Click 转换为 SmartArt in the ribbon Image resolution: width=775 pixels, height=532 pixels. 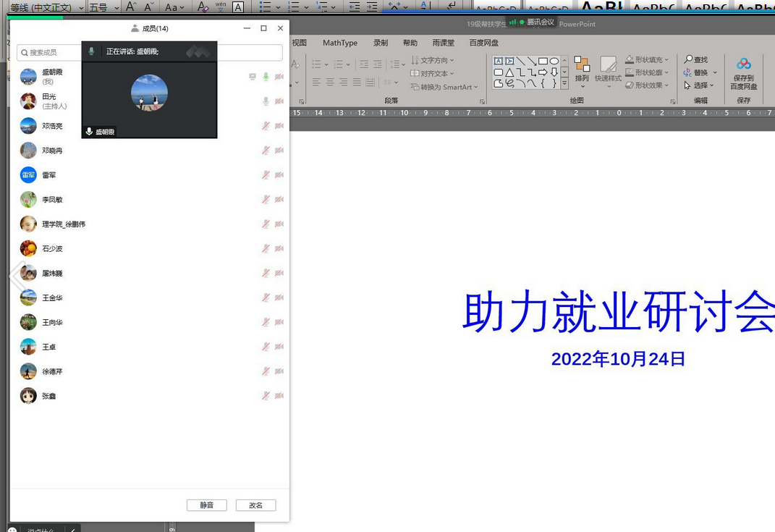pyautogui.click(x=444, y=87)
